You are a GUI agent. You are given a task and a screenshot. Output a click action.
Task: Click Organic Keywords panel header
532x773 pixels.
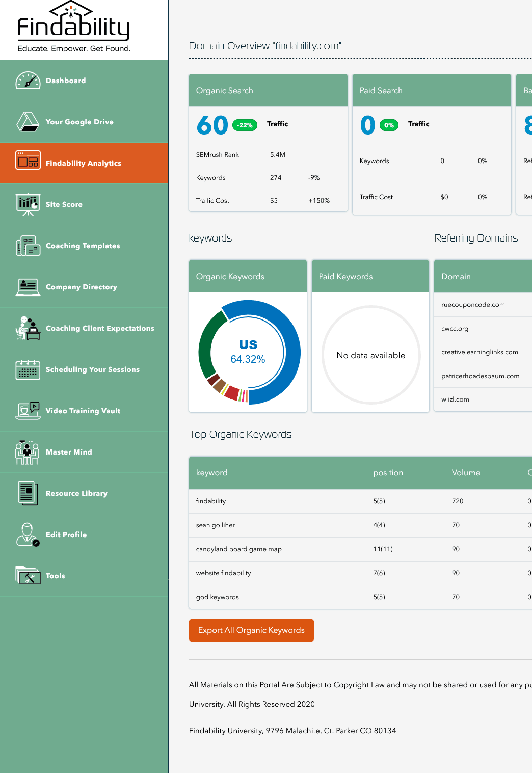pos(248,276)
